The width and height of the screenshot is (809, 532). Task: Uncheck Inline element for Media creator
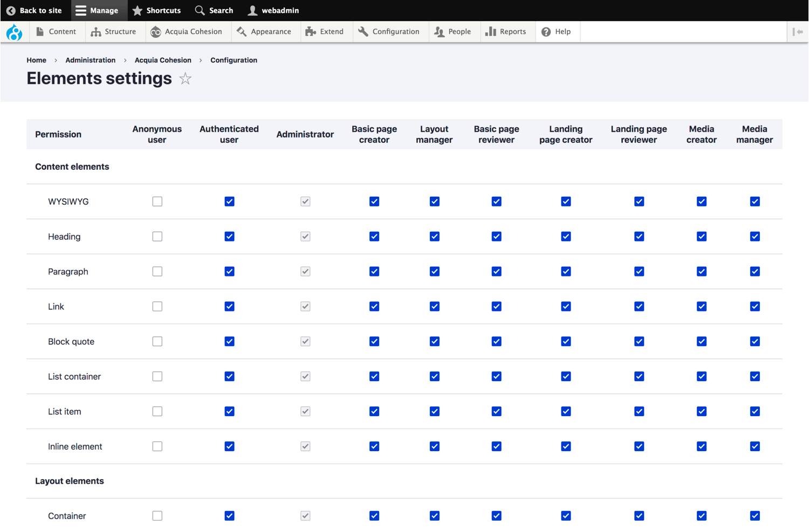[x=702, y=447]
